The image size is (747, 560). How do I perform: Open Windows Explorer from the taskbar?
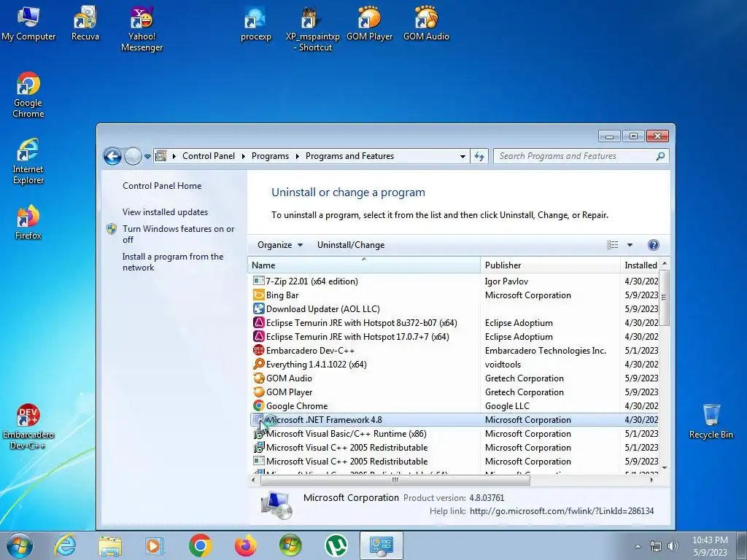tap(110, 545)
